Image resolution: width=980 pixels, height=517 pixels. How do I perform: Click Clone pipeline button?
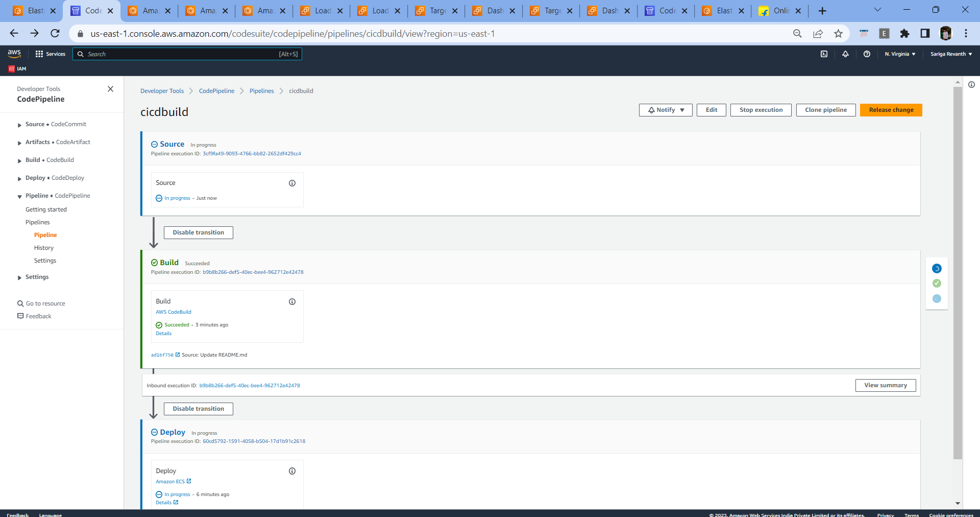tap(826, 110)
